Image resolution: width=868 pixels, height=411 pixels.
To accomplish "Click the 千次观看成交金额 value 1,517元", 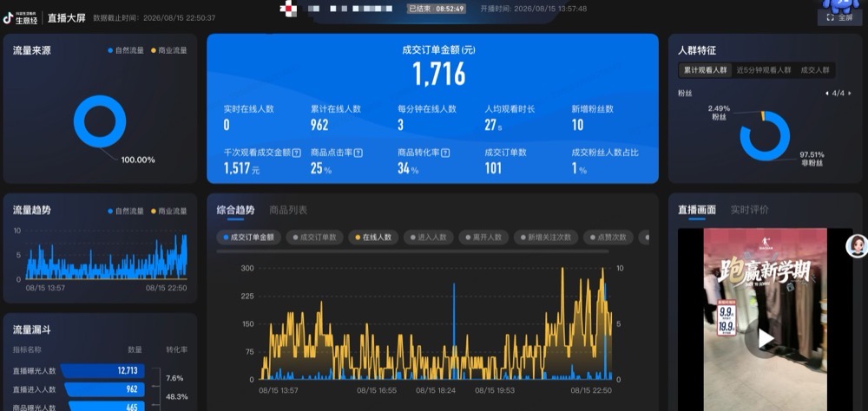I will click(x=241, y=169).
